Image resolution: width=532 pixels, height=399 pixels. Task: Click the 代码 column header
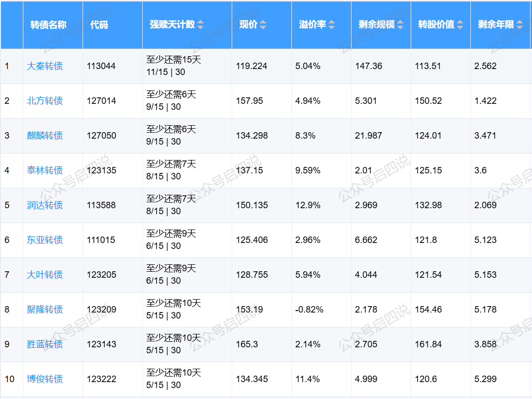[99, 25]
